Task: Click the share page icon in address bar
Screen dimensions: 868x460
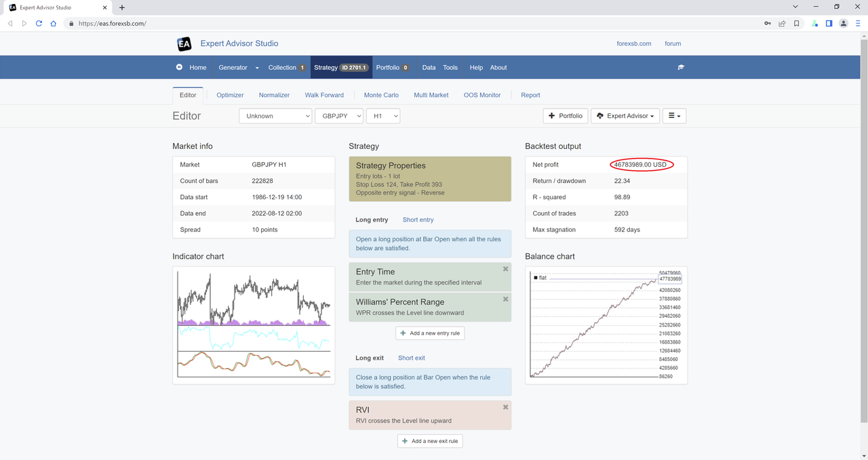Action: pyautogui.click(x=782, y=23)
